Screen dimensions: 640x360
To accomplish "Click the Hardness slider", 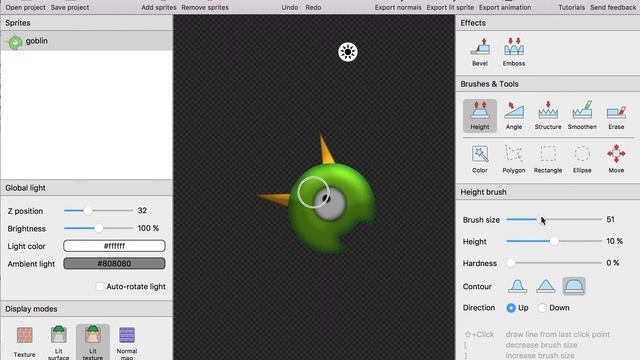I will [x=554, y=263].
